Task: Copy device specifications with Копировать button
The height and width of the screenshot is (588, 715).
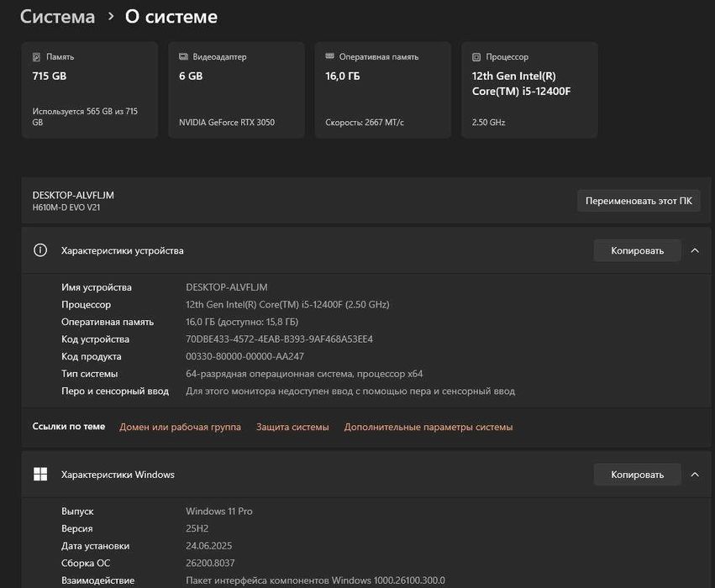Action: (637, 250)
